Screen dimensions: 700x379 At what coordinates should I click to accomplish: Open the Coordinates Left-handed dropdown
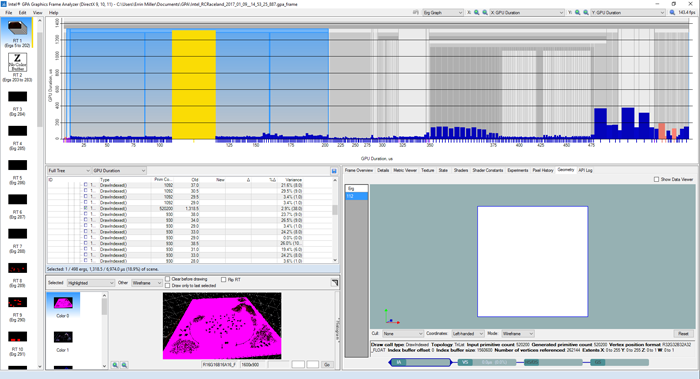[x=467, y=333]
